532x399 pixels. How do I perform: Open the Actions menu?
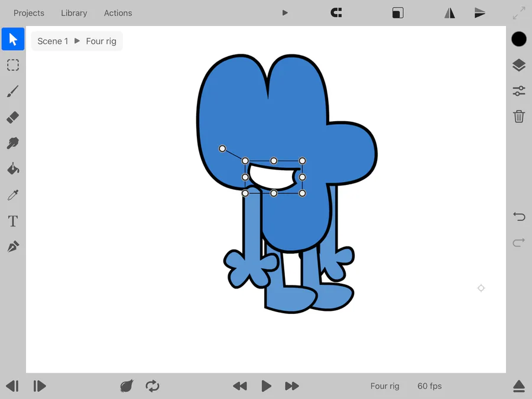[118, 13]
